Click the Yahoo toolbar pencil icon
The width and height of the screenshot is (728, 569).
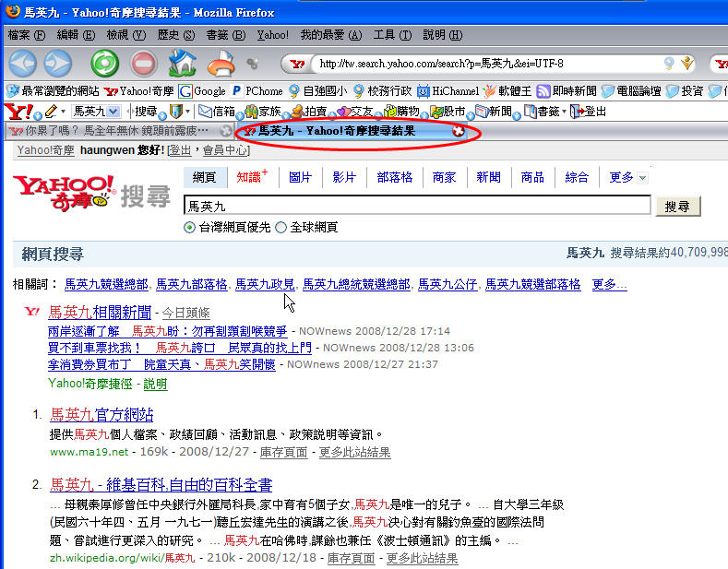[x=51, y=112]
